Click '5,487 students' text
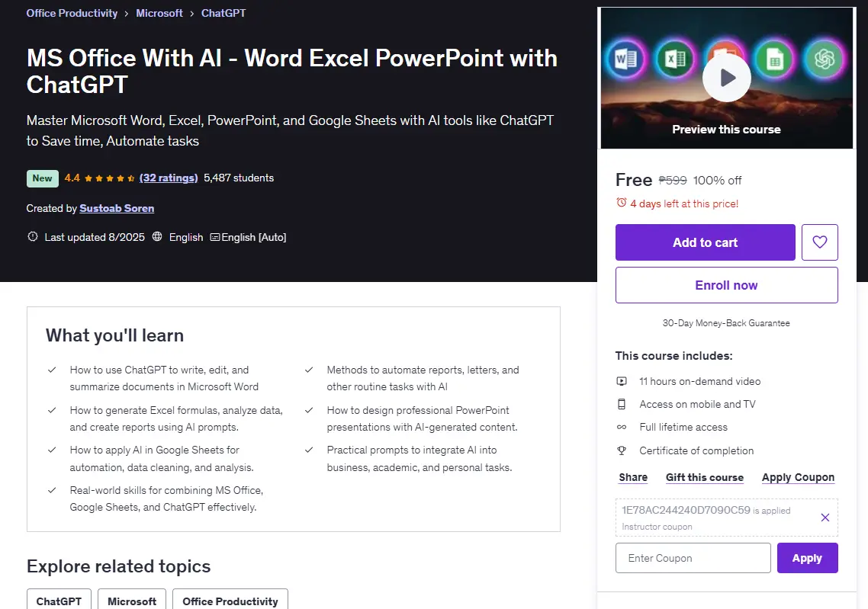Image resolution: width=868 pixels, height=609 pixels. coord(239,178)
